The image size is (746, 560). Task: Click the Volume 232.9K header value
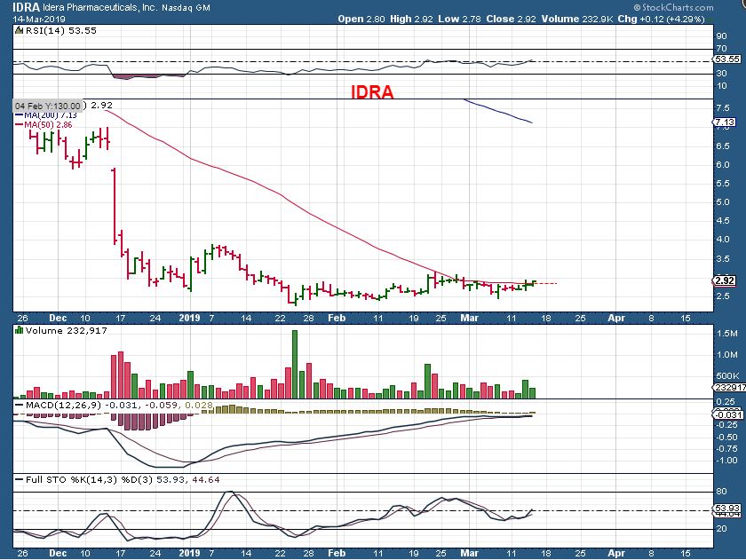pyautogui.click(x=577, y=19)
